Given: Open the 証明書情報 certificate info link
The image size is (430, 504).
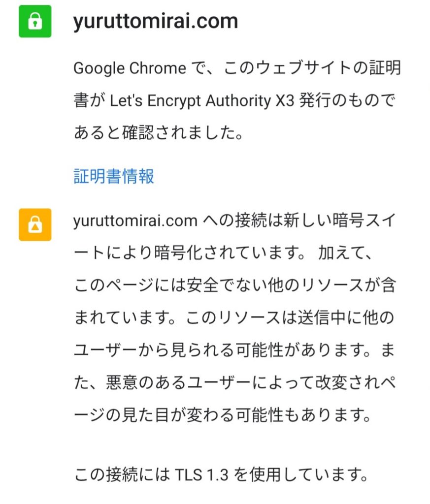Looking at the screenshot, I should [114, 176].
